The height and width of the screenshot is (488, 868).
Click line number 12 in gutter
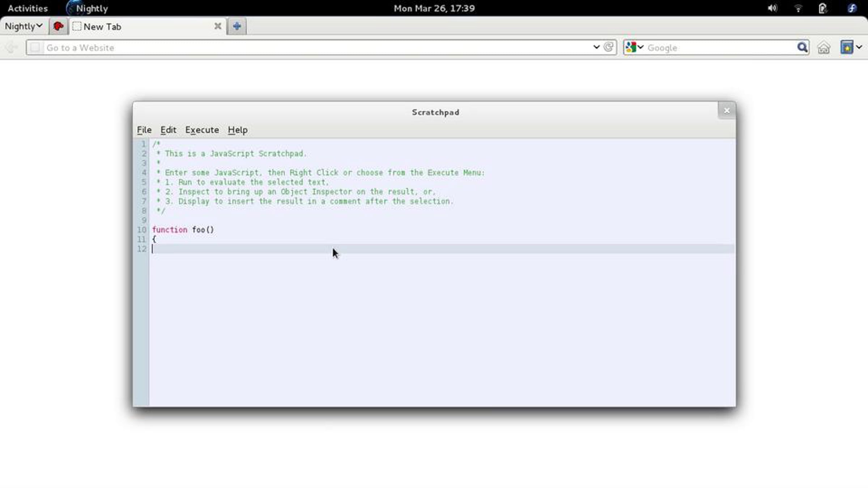141,249
